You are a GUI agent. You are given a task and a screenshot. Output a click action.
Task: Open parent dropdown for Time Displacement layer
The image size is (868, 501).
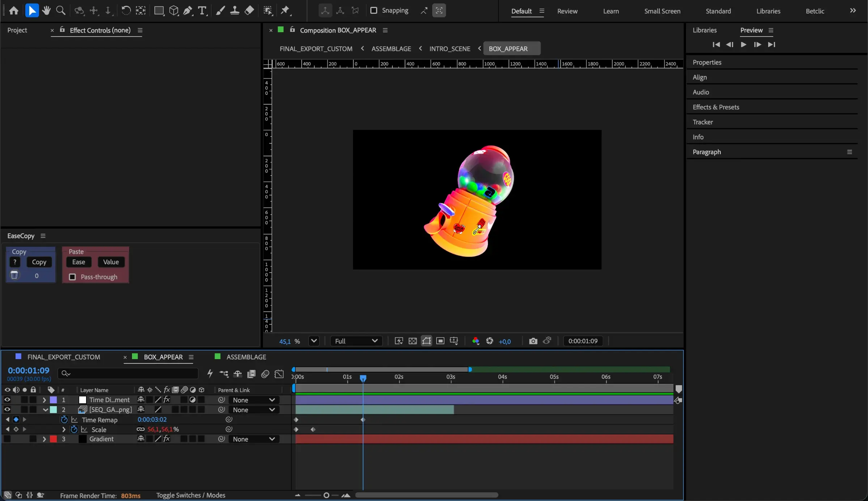[x=254, y=400]
